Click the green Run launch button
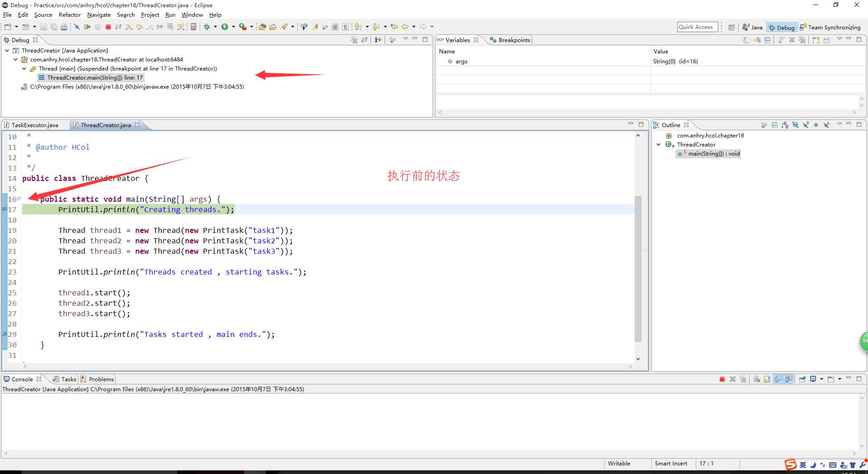The height and width of the screenshot is (474, 868). [225, 27]
